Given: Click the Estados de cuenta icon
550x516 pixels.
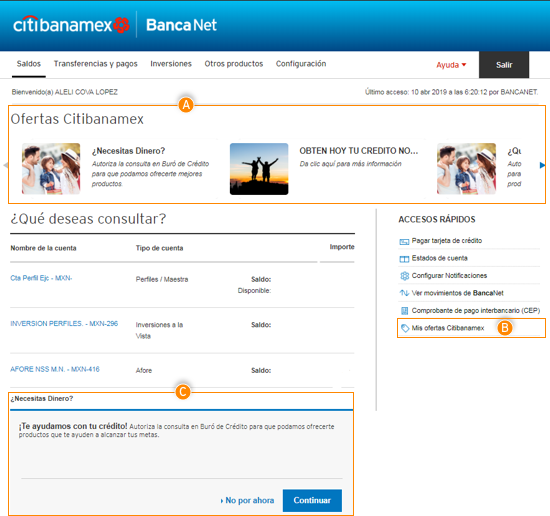Looking at the screenshot, I should 404,259.
